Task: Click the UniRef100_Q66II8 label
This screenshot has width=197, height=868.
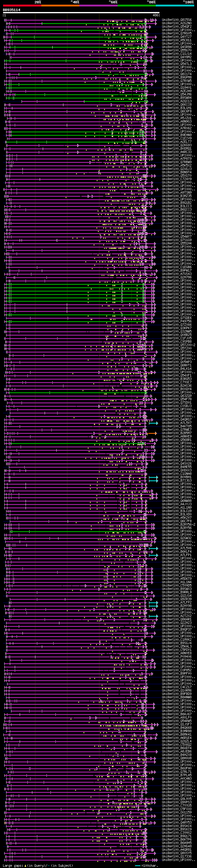Action: [176, 104]
